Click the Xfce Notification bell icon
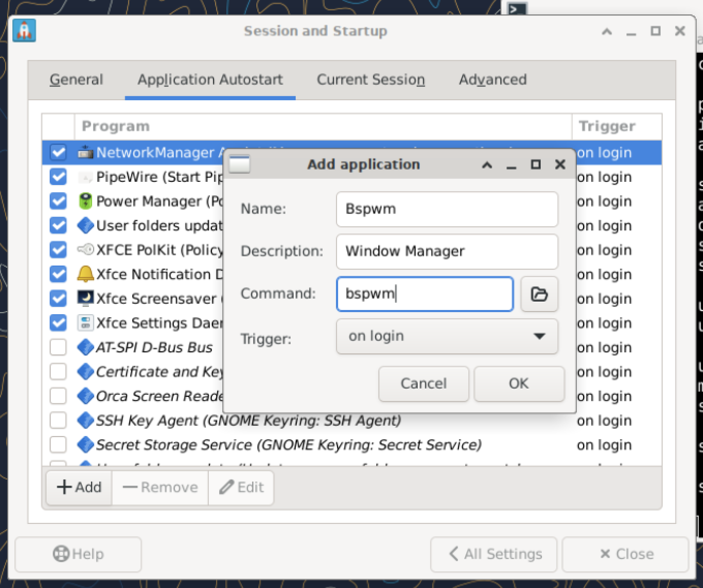The height and width of the screenshot is (588, 703). tap(85, 274)
